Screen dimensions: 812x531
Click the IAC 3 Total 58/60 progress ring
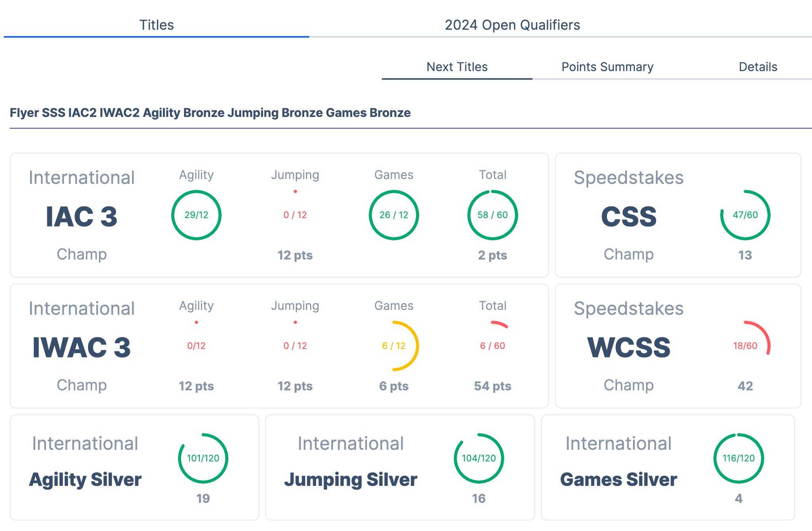[492, 215]
